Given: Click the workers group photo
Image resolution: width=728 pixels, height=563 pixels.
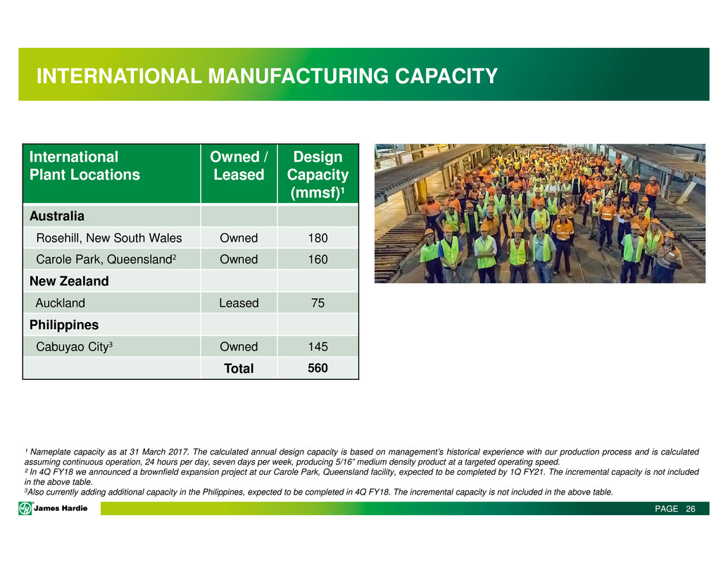Looking at the screenshot, I should (x=539, y=214).
